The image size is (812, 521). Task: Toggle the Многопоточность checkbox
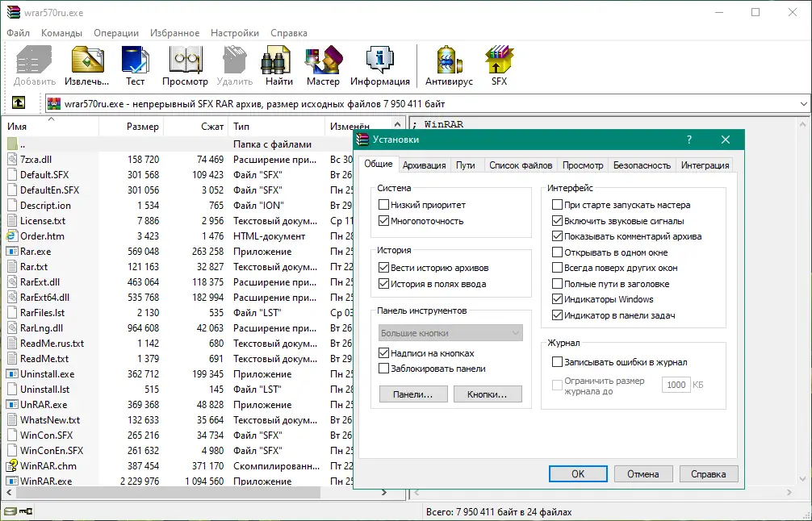(x=383, y=221)
